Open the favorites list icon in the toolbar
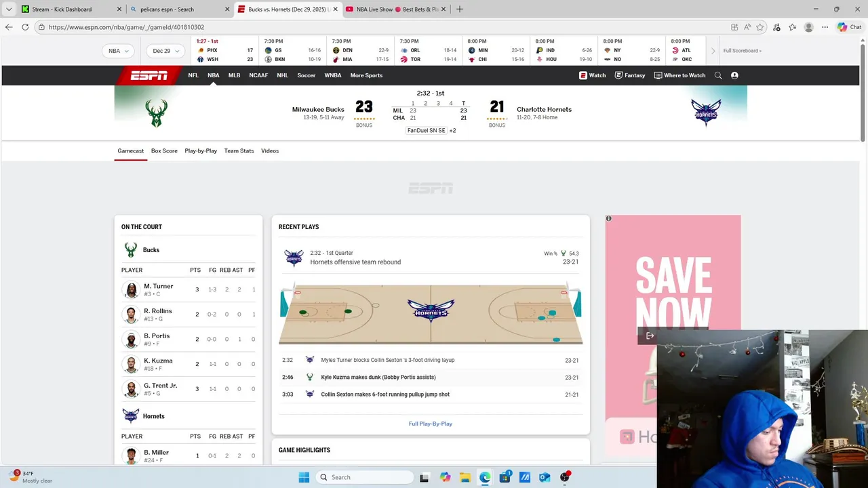The height and width of the screenshot is (488, 868). tap(792, 27)
